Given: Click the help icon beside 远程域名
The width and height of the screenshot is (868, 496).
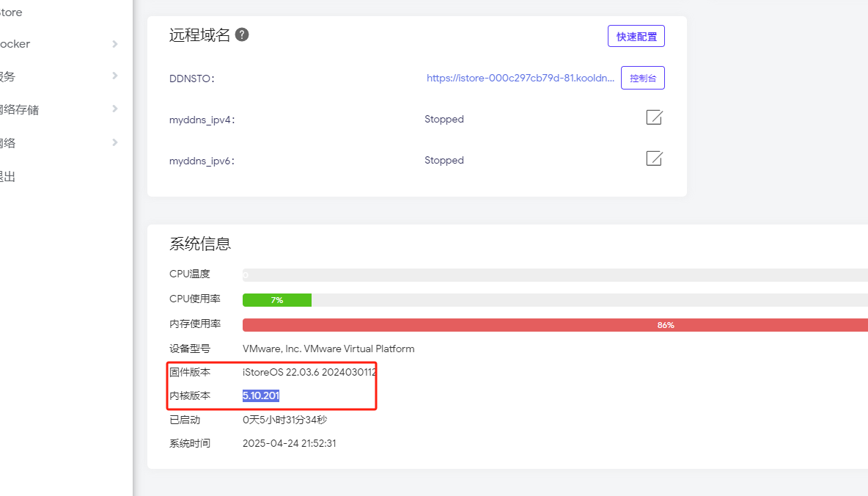Looking at the screenshot, I should (242, 34).
